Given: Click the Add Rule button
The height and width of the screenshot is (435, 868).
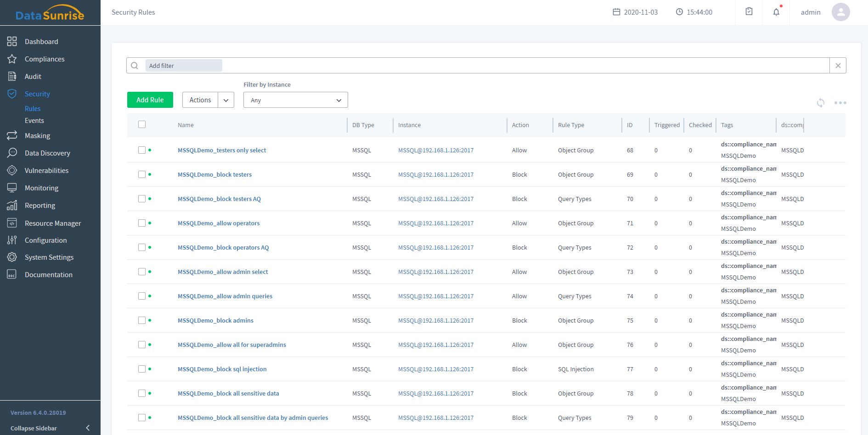Looking at the screenshot, I should click(150, 100).
